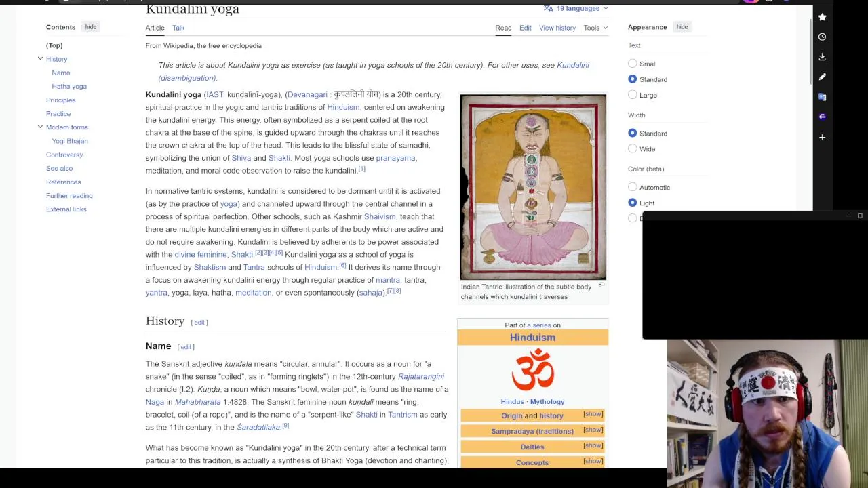Open the Tantric body illustration thumbnail
Viewport: 868px width, 488px height.
(533, 187)
